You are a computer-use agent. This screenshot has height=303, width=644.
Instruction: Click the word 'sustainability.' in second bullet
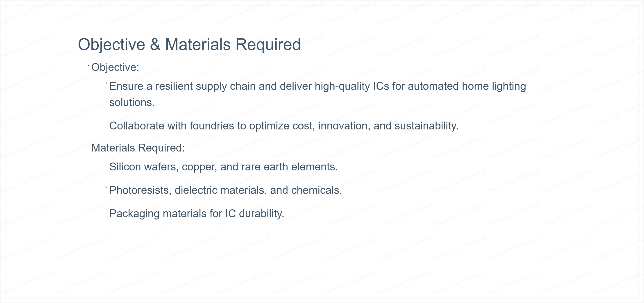tap(426, 126)
